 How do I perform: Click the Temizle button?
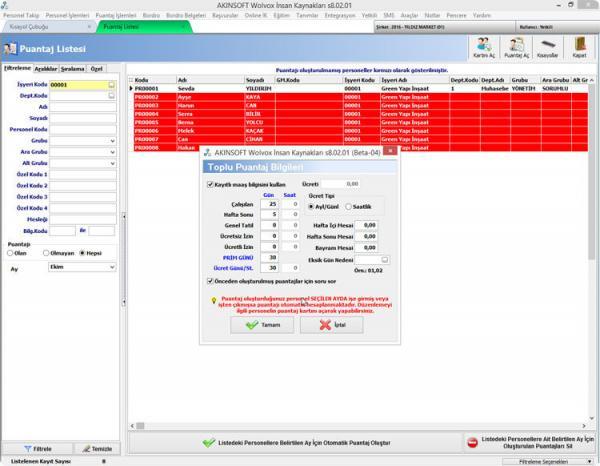(x=97, y=448)
